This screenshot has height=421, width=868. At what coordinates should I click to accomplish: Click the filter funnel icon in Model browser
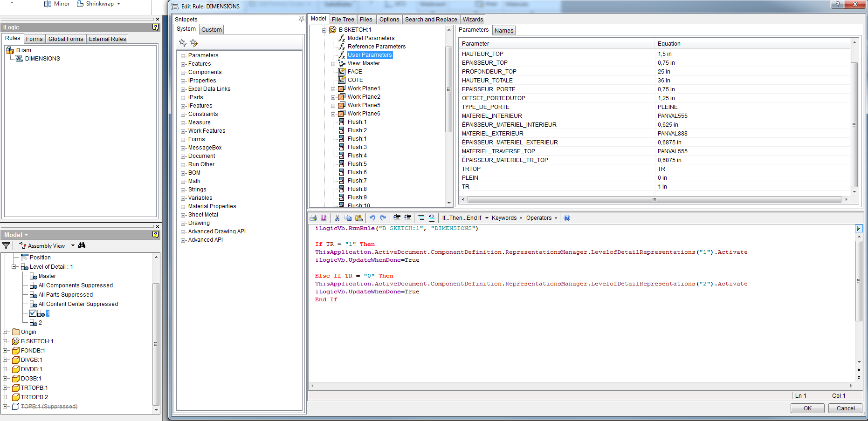(x=6, y=245)
